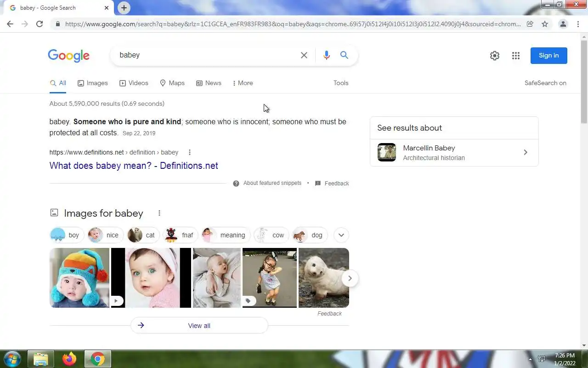588x368 pixels.
Task: Open options beside Images for babey
Action: click(159, 213)
